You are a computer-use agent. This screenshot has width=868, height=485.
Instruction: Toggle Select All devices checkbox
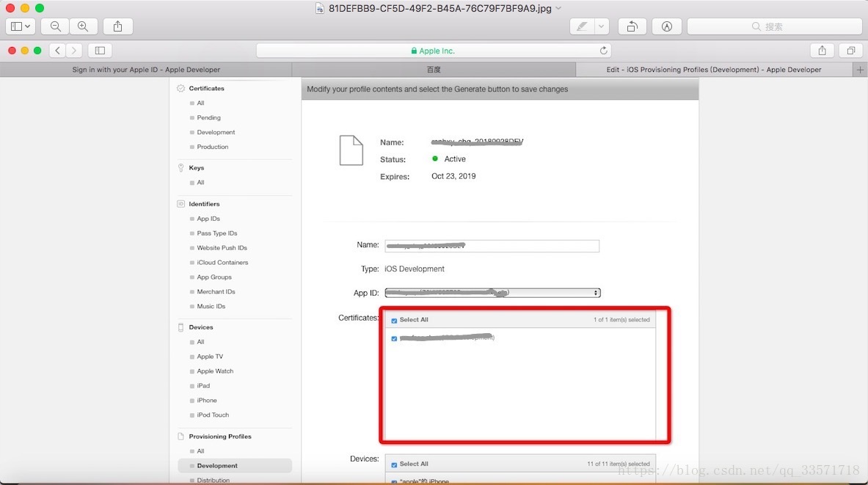pyautogui.click(x=394, y=464)
